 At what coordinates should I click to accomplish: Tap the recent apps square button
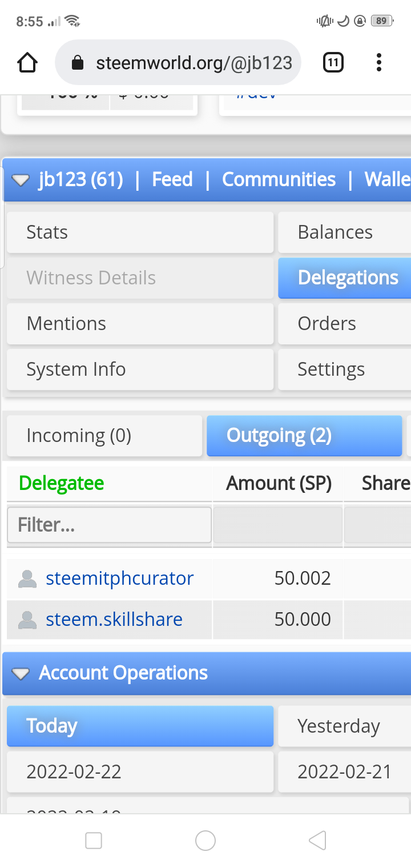click(x=93, y=840)
